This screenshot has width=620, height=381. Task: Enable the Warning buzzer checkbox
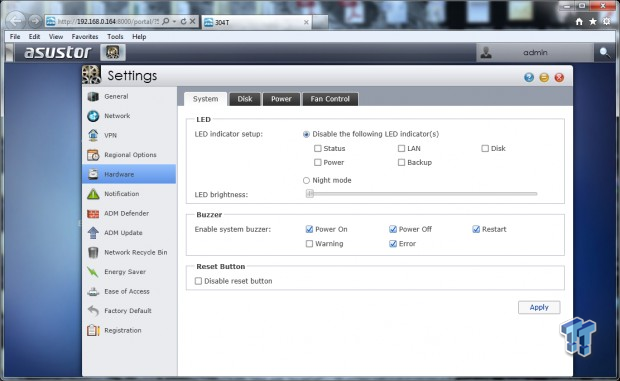pyautogui.click(x=309, y=244)
